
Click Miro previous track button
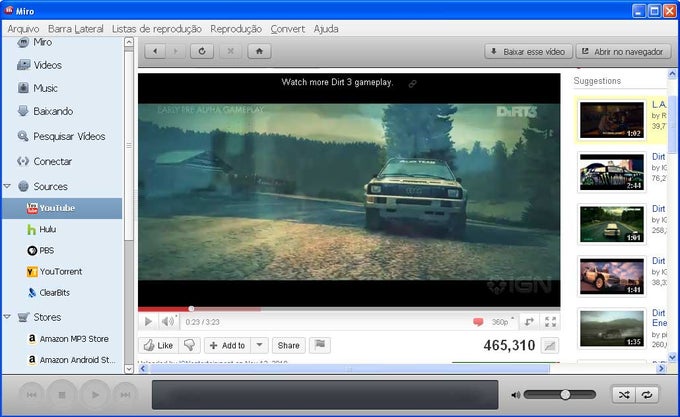pyautogui.click(x=32, y=395)
